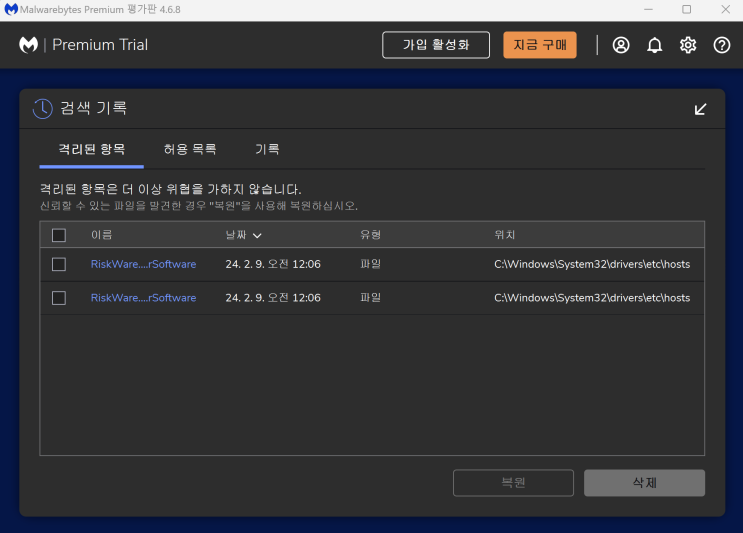
Task: Click the Malwarebytes title bar app icon
Action: click(x=10, y=9)
